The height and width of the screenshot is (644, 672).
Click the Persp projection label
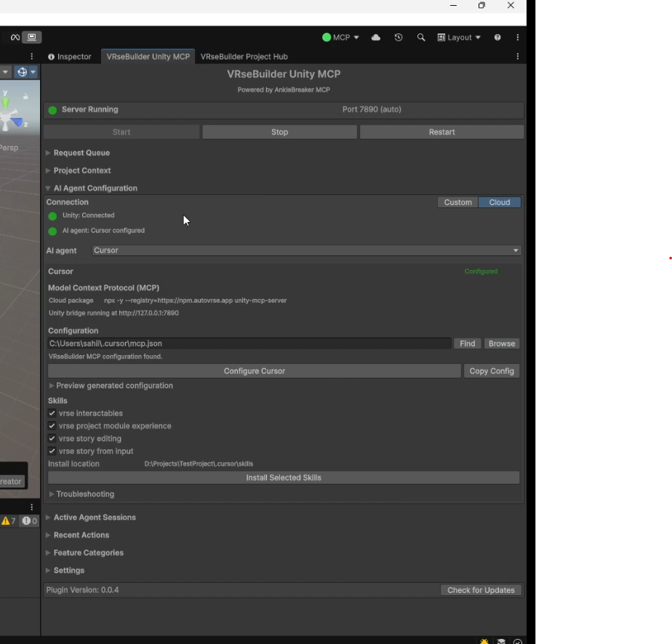pyautogui.click(x=9, y=148)
